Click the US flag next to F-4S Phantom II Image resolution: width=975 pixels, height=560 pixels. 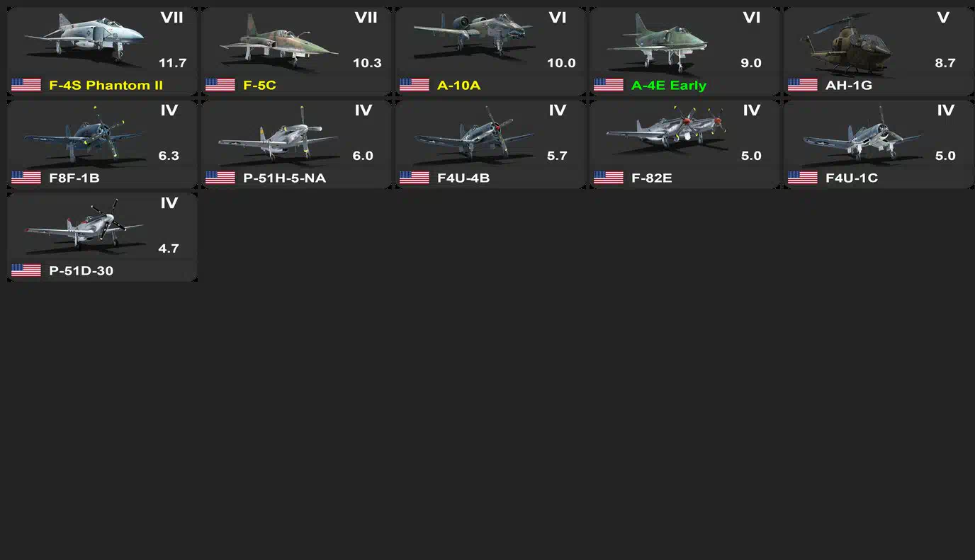tap(26, 85)
